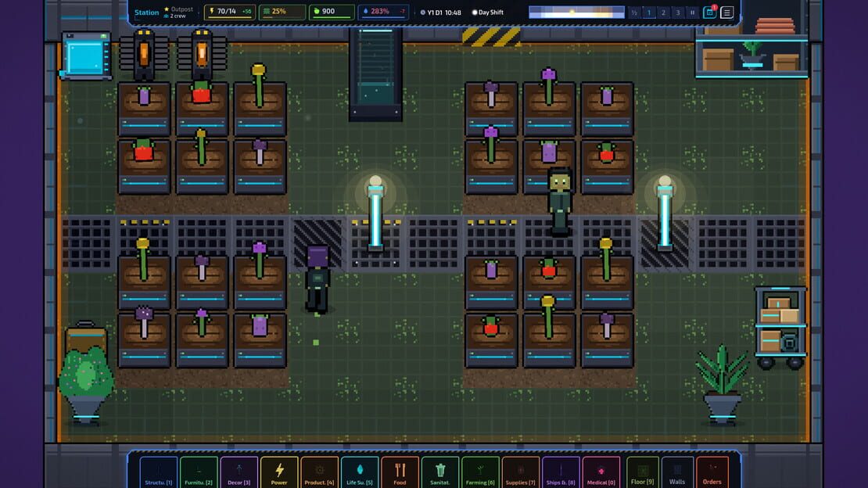Click the supply cart with boxes

tap(780, 328)
